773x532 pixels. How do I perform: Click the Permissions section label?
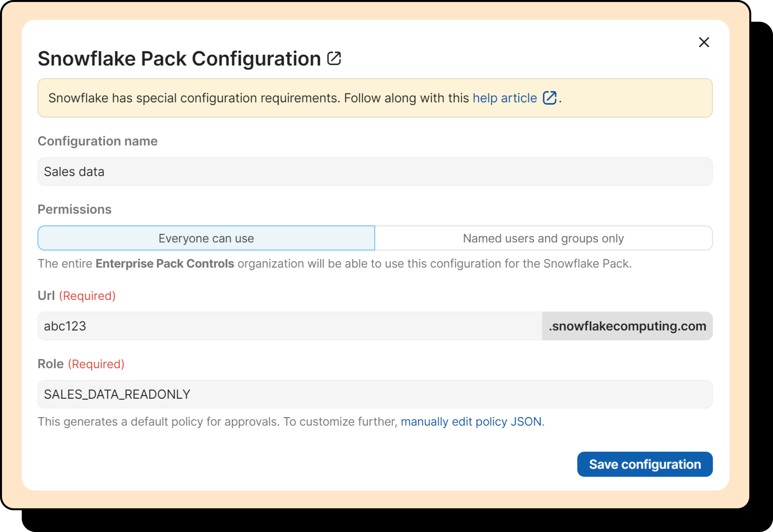74,209
